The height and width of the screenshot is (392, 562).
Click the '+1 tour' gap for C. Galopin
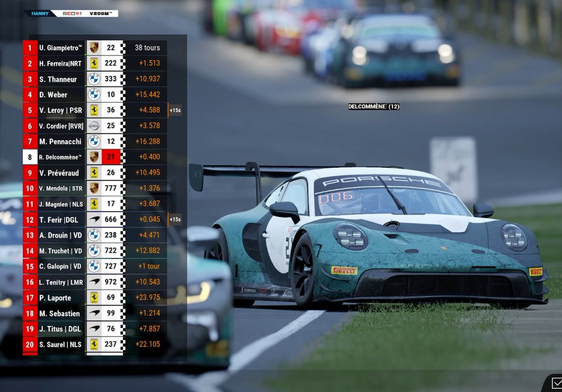pos(149,266)
